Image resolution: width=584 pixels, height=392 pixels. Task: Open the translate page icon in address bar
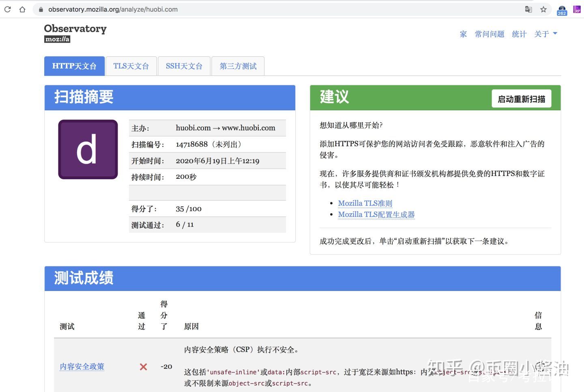[x=528, y=9]
